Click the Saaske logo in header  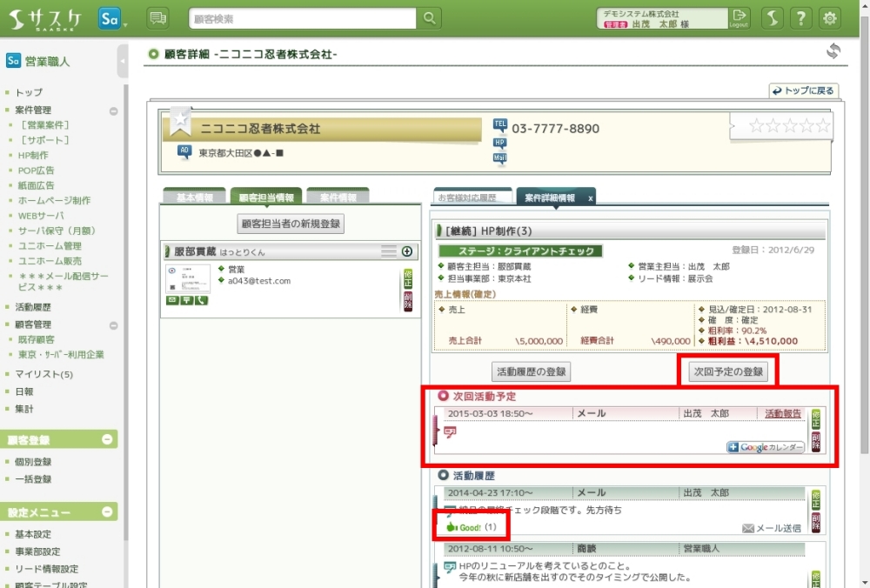pos(45,19)
